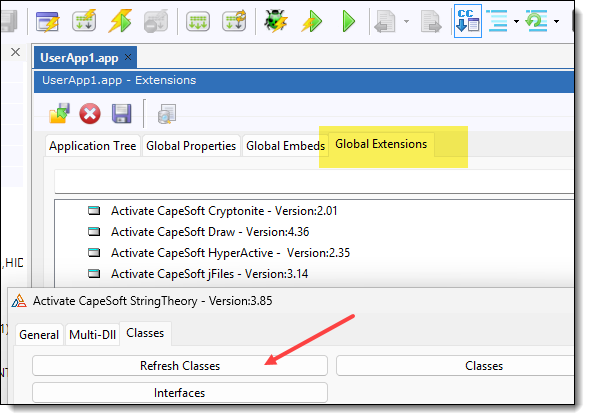Click the UserApp1.app - Extensions title bar

click(304, 81)
